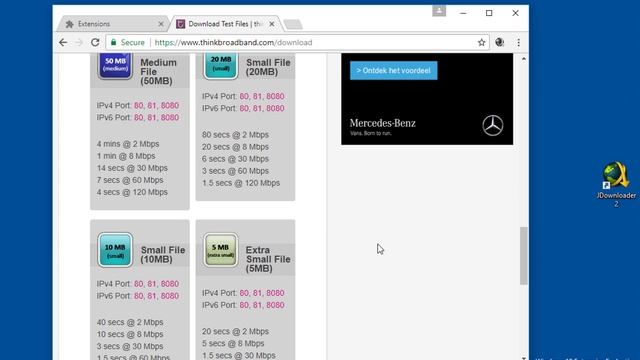Switch to the Extensions tab
This screenshot has width=640, height=360.
pyautogui.click(x=112, y=24)
